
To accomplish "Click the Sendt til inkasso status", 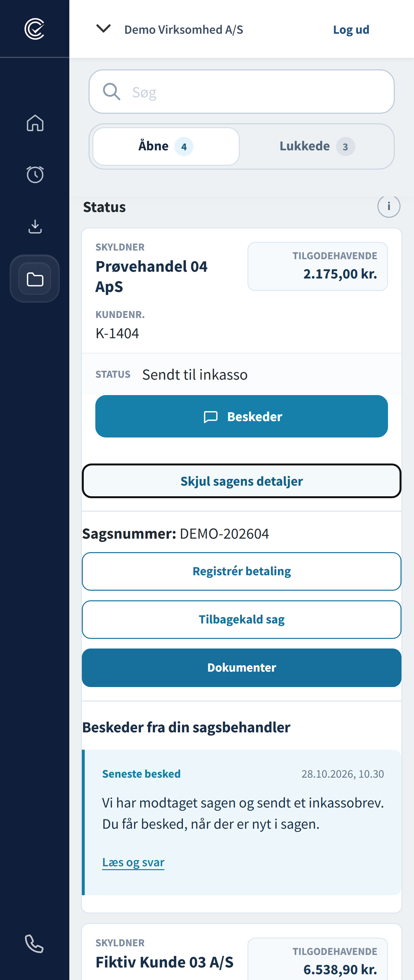I will [195, 375].
